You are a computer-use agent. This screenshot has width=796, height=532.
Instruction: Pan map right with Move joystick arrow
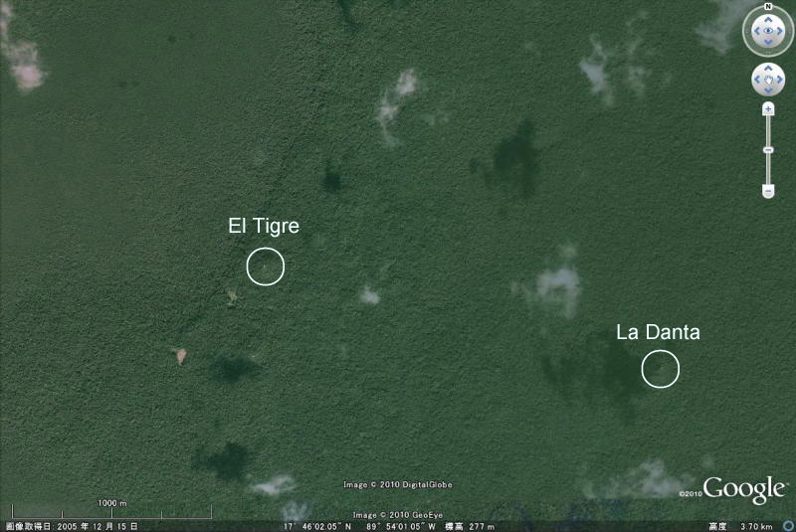779,78
